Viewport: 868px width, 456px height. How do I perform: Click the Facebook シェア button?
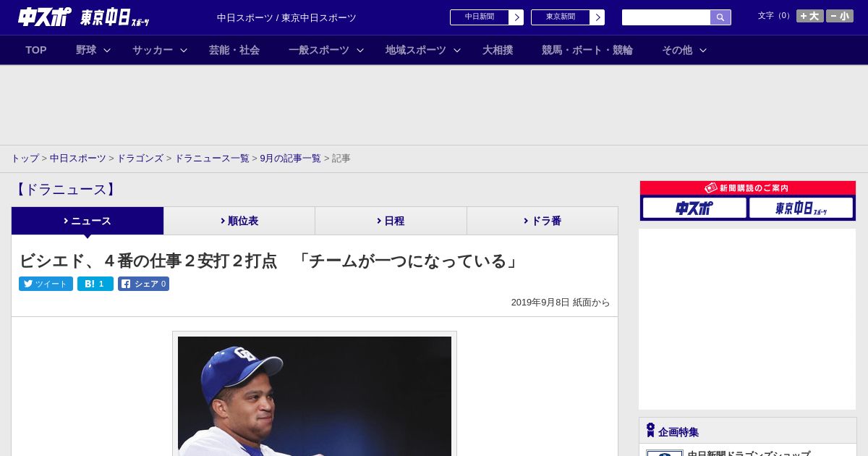pos(143,284)
